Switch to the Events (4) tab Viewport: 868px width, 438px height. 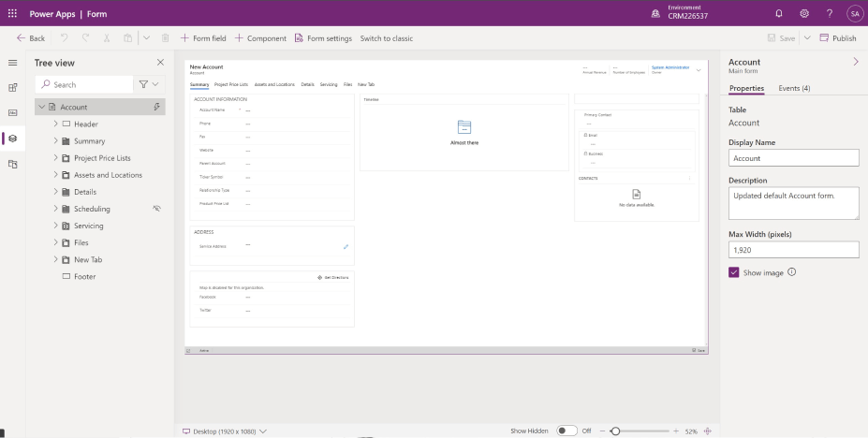(794, 89)
